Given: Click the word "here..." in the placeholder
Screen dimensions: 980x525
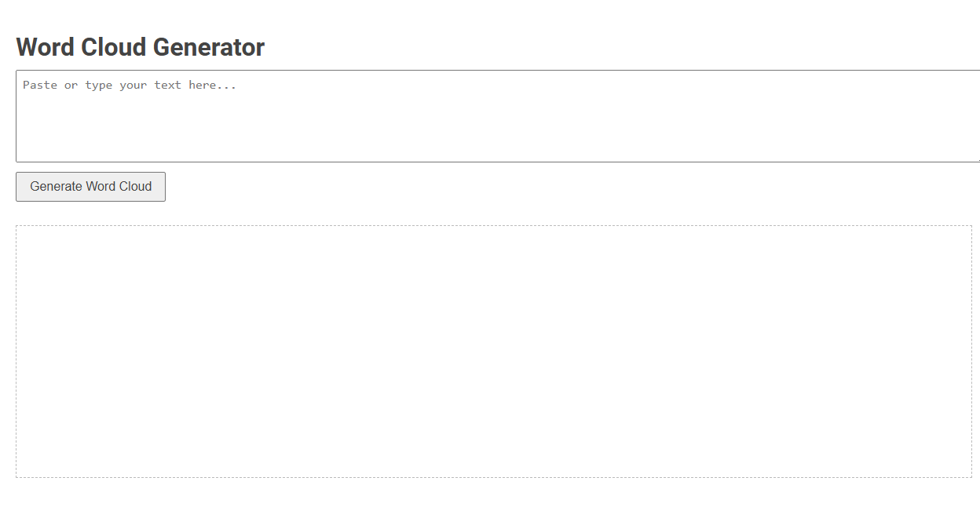Looking at the screenshot, I should point(212,85).
